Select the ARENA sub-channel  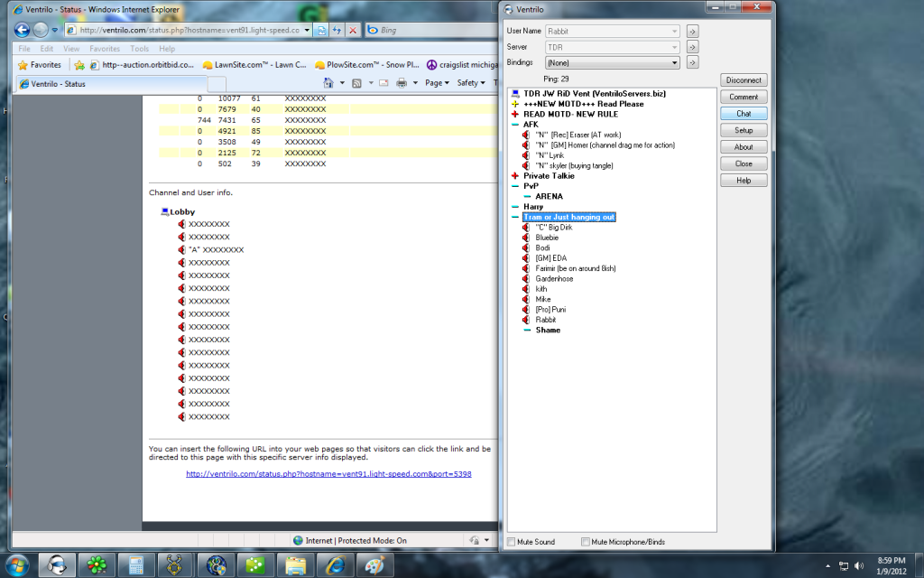[x=550, y=196]
